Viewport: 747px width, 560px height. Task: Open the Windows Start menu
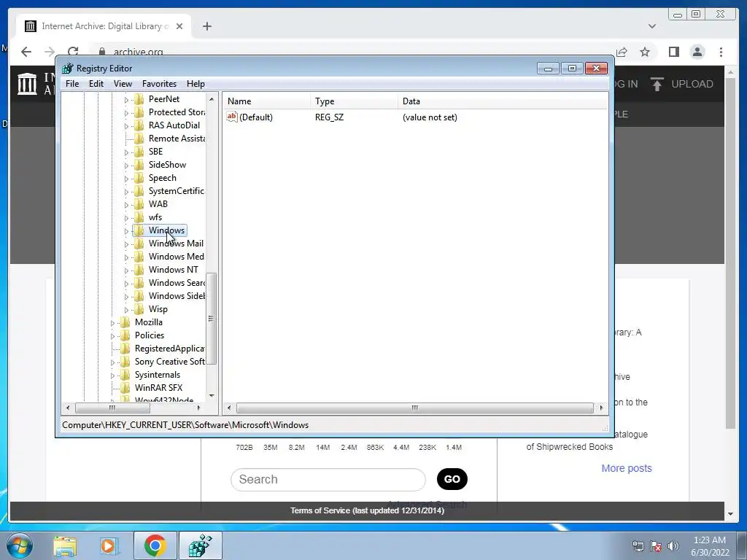click(x=19, y=545)
